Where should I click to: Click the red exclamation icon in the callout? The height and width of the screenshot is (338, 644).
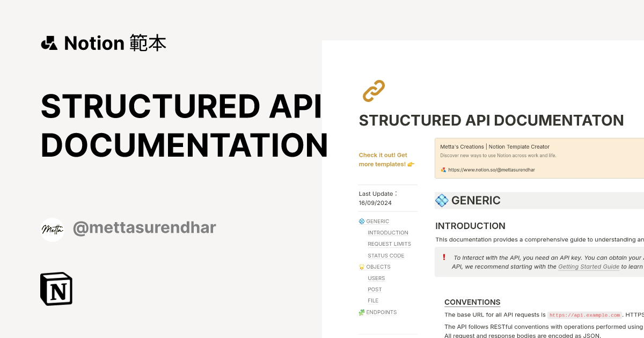[444, 257]
